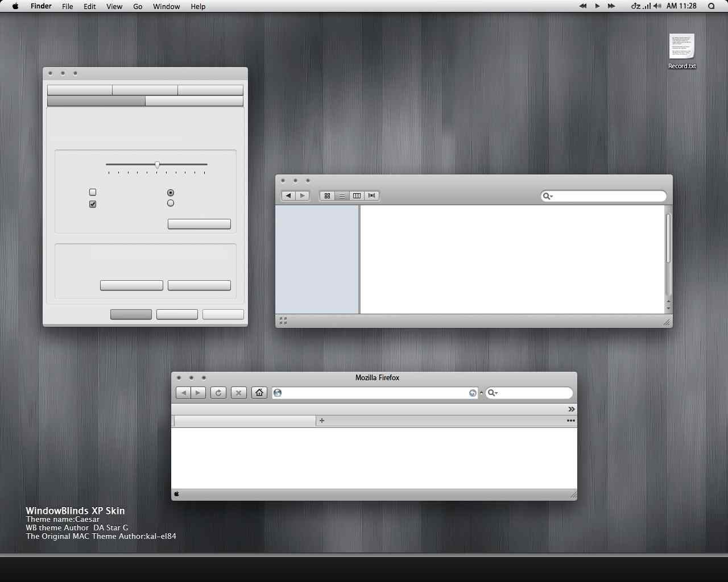The height and width of the screenshot is (582, 728).
Task: Open the File menu
Action: pyautogui.click(x=68, y=6)
